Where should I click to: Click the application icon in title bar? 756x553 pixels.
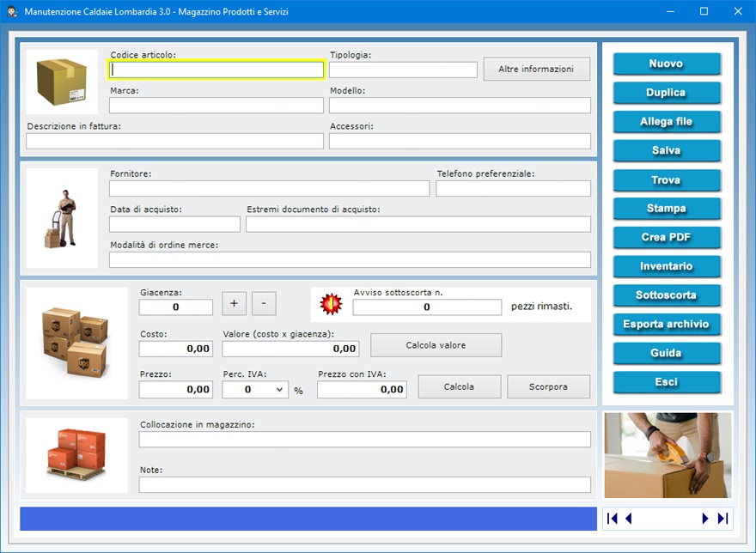12,11
